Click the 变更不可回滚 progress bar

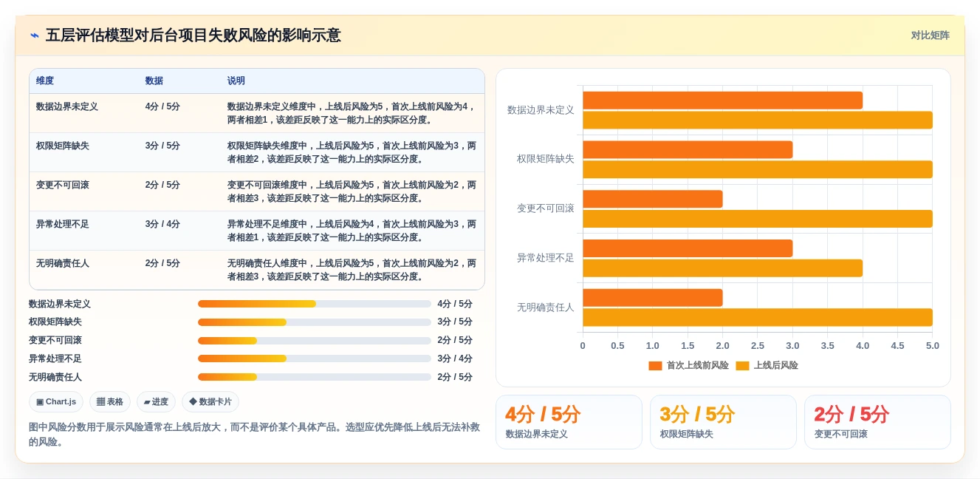coord(315,341)
